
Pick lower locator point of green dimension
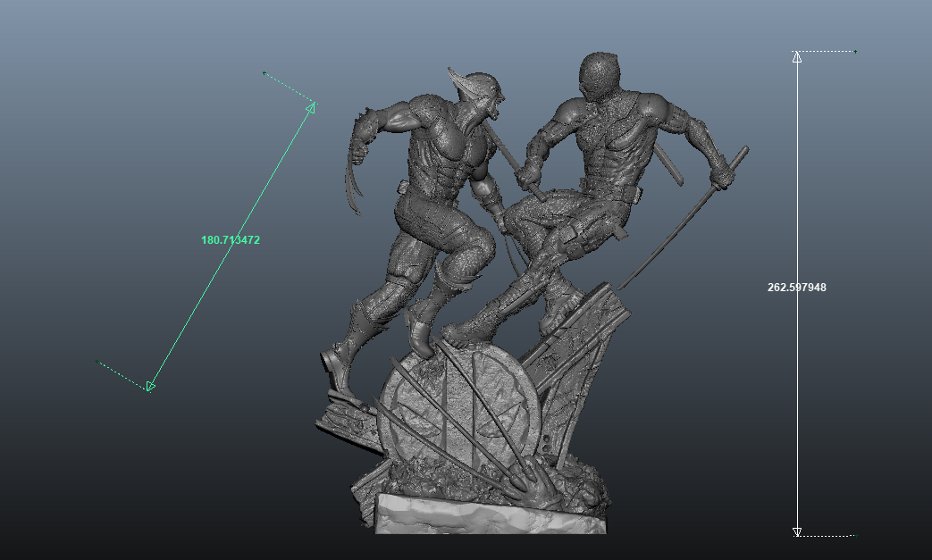[x=97, y=362]
